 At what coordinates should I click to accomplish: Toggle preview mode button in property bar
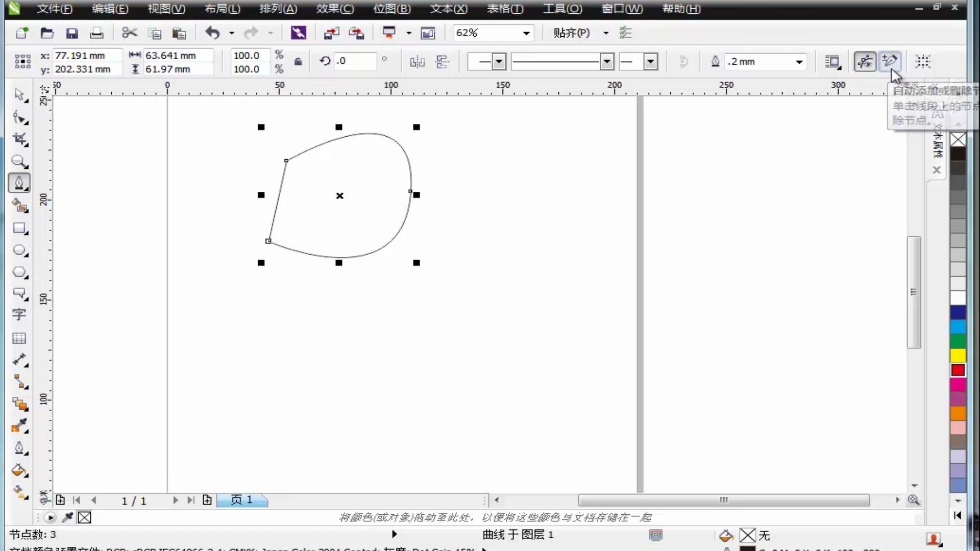pos(865,62)
